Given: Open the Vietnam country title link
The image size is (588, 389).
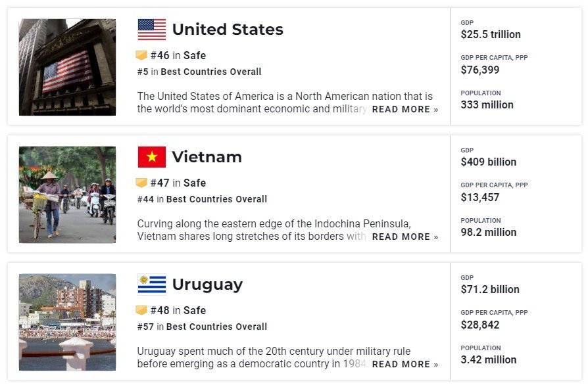Looking at the screenshot, I should click(x=207, y=157).
